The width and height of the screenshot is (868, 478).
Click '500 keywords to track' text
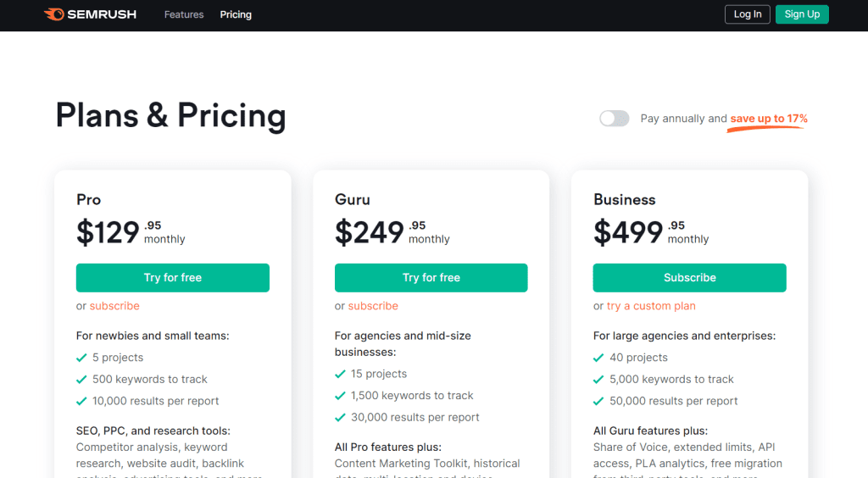point(150,379)
